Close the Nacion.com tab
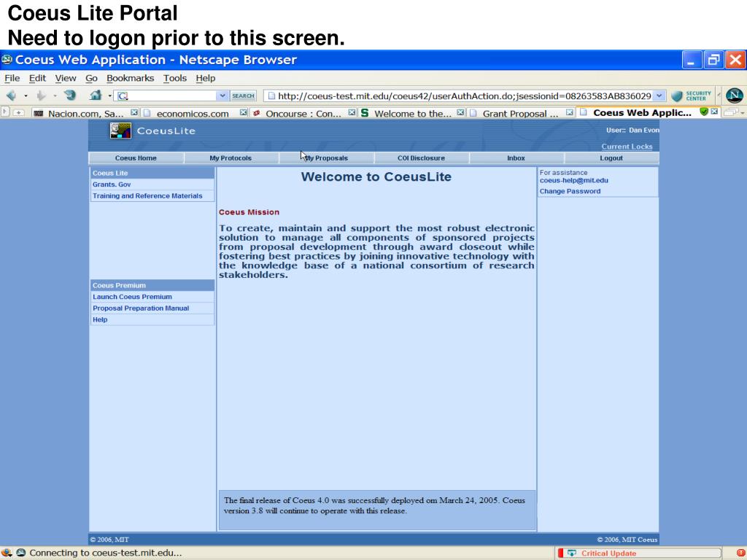 point(134,112)
